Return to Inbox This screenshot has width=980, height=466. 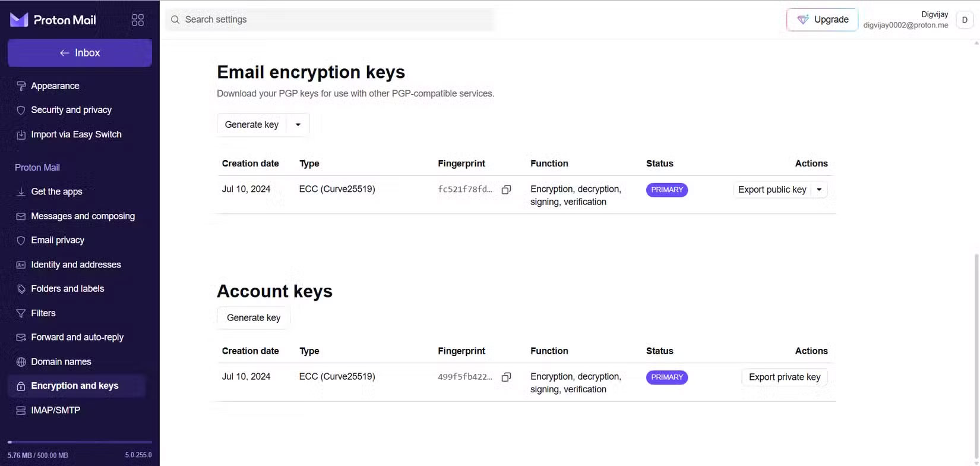(80, 53)
